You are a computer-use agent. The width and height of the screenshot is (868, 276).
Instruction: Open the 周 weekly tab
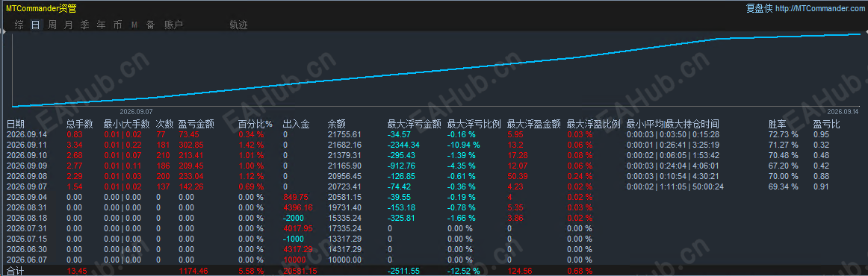tap(52, 25)
